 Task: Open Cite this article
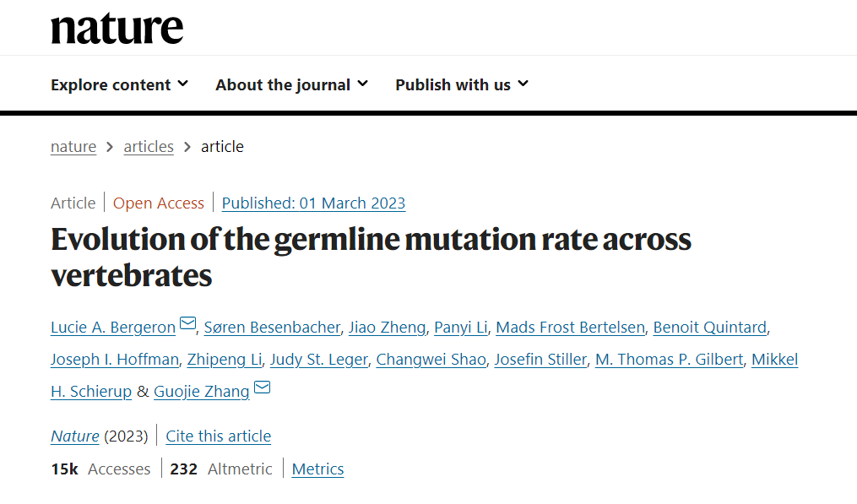[x=219, y=436]
